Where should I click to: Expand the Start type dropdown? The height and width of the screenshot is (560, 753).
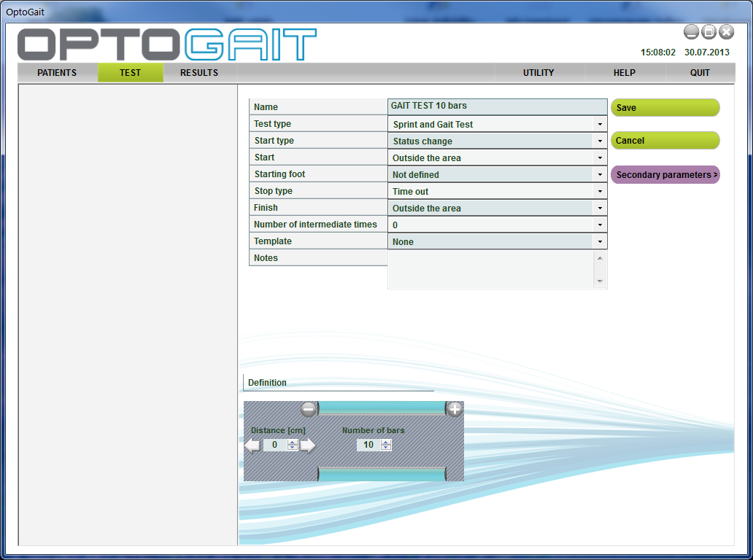tap(600, 141)
